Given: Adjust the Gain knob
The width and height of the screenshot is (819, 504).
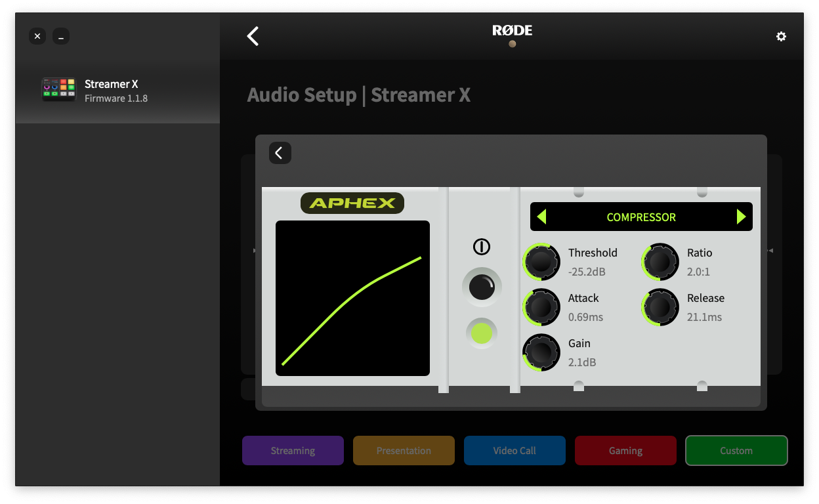Looking at the screenshot, I should (x=541, y=352).
